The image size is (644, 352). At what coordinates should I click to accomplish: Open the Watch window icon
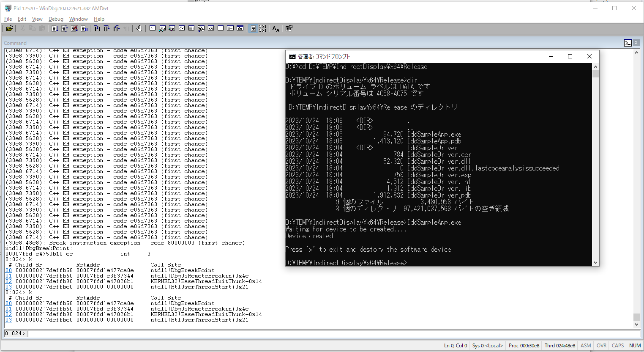click(162, 28)
